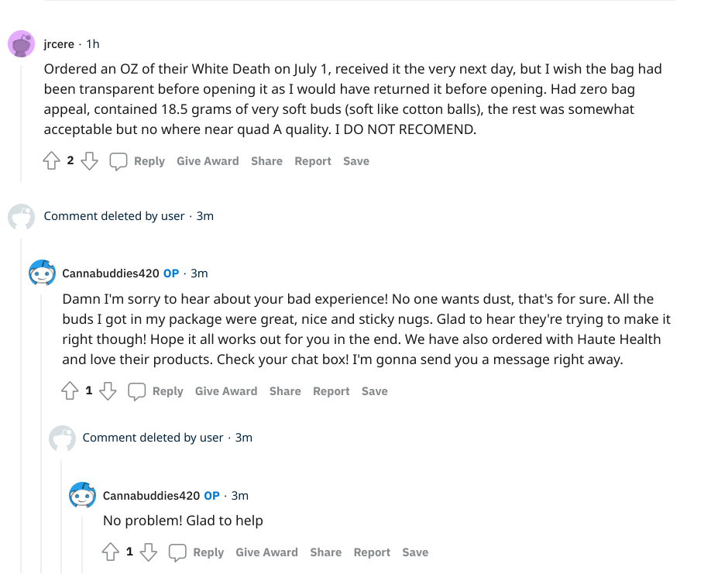The height and width of the screenshot is (588, 711).
Task: Report the 'No problem! Glad to help' comment
Action: tap(372, 552)
